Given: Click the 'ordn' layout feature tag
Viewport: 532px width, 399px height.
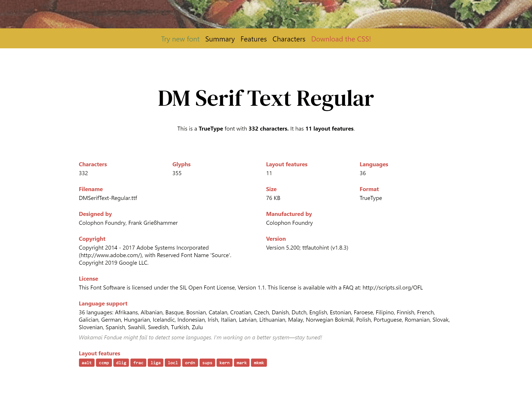Looking at the screenshot, I should point(189,363).
